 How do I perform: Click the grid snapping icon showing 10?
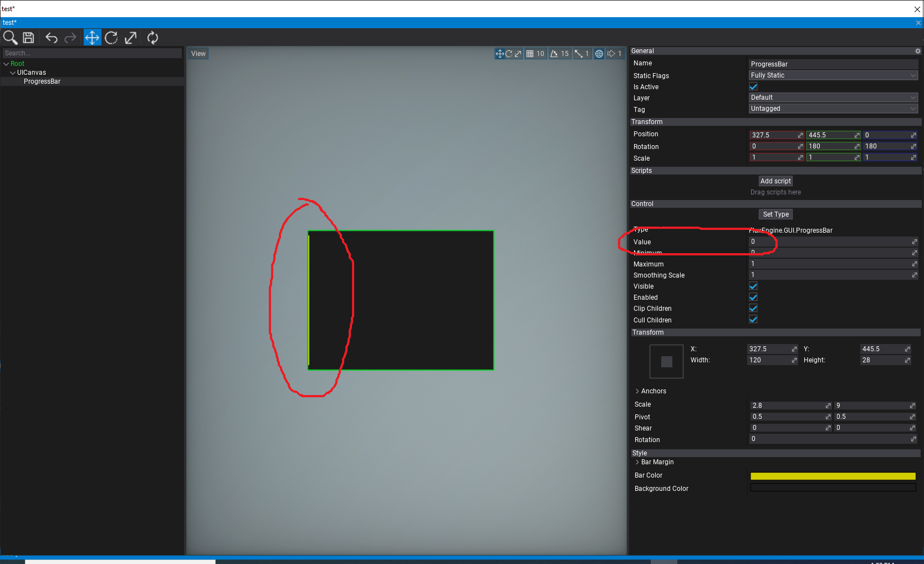click(535, 53)
